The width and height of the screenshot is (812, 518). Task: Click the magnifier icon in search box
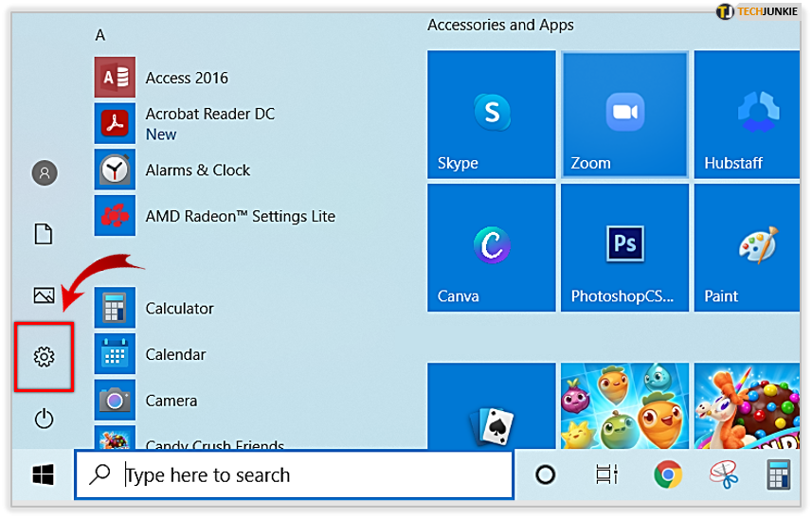point(99,474)
